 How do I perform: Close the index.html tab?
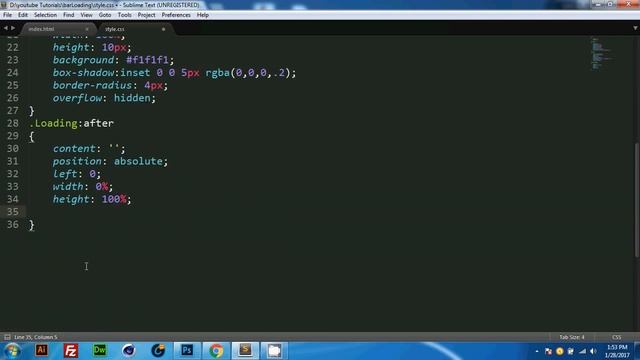(87, 29)
